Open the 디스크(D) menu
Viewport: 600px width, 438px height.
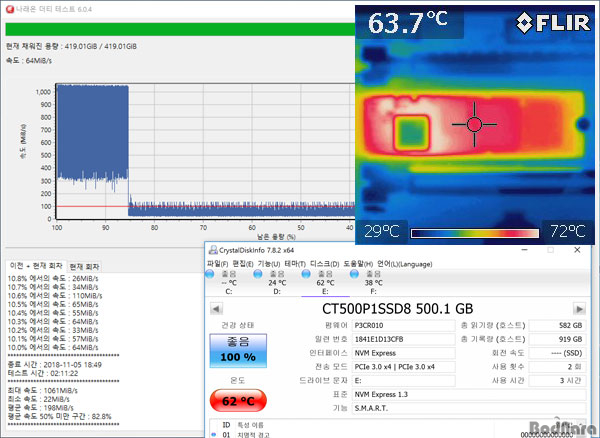(x=324, y=264)
